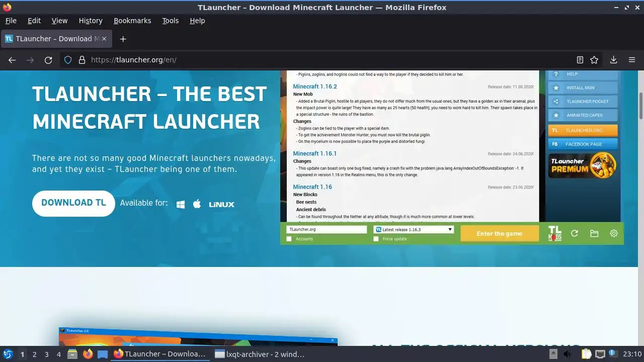Click the Minecraft 1.16.2 heading
Viewport: 644px width, 362px height.
(x=315, y=86)
